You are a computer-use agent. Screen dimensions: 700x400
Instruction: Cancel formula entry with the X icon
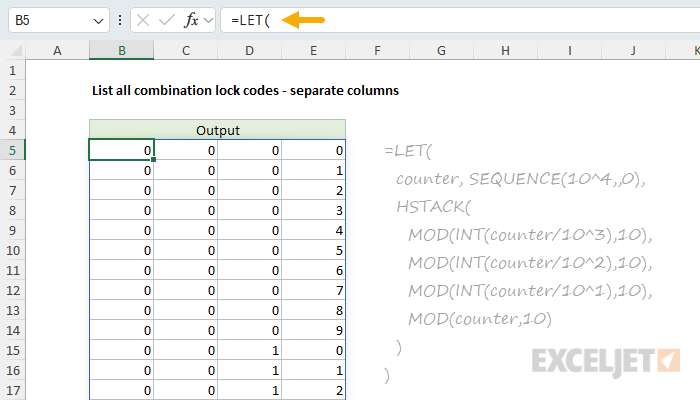(143, 20)
